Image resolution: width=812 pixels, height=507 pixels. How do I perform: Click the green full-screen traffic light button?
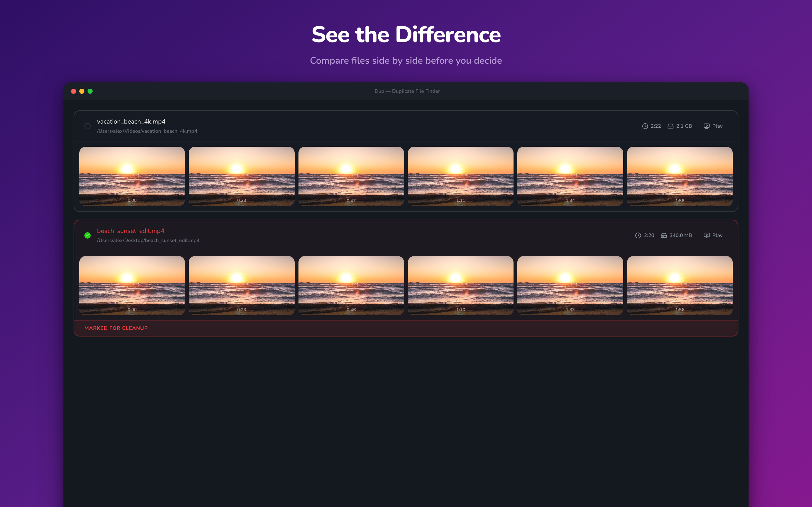point(90,91)
